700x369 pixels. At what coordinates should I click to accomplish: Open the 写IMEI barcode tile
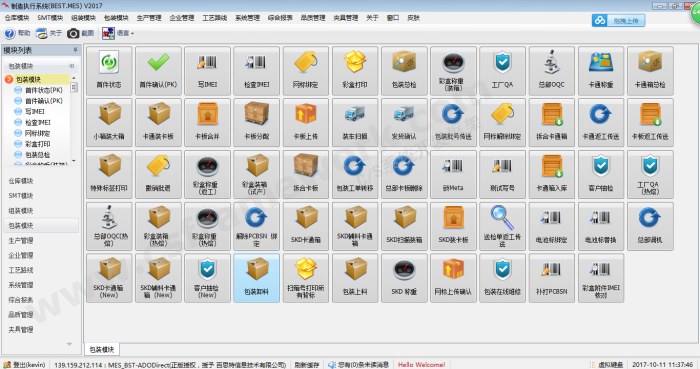click(x=208, y=70)
